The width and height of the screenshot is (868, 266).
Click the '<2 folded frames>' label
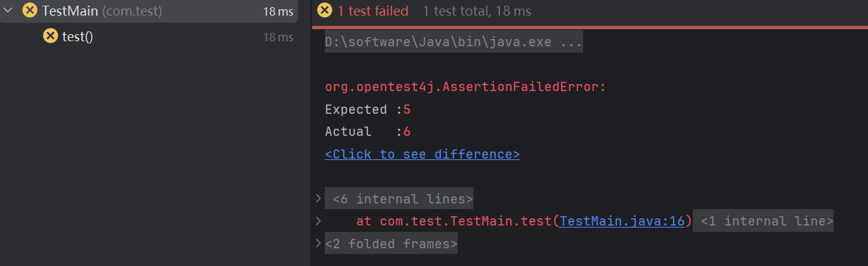pos(391,244)
